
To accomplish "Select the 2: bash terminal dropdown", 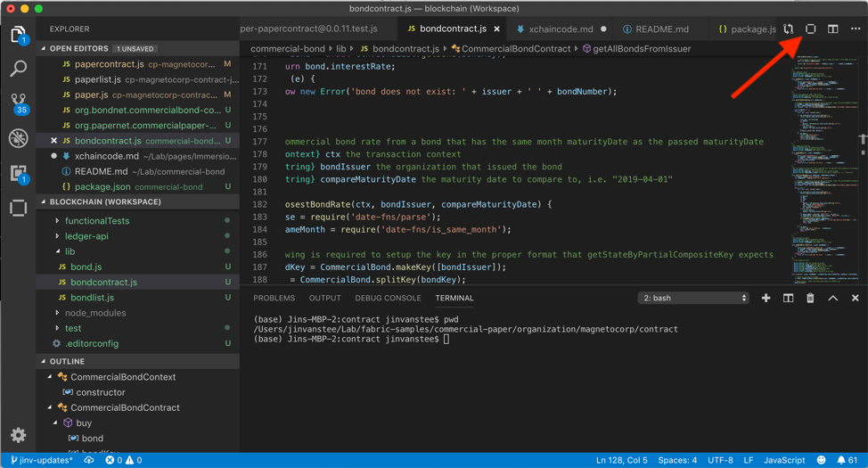I will 693,298.
